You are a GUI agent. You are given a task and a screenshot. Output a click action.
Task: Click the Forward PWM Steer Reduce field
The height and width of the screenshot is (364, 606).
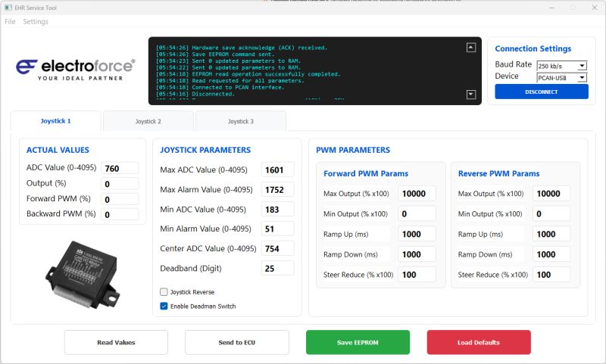click(x=417, y=275)
